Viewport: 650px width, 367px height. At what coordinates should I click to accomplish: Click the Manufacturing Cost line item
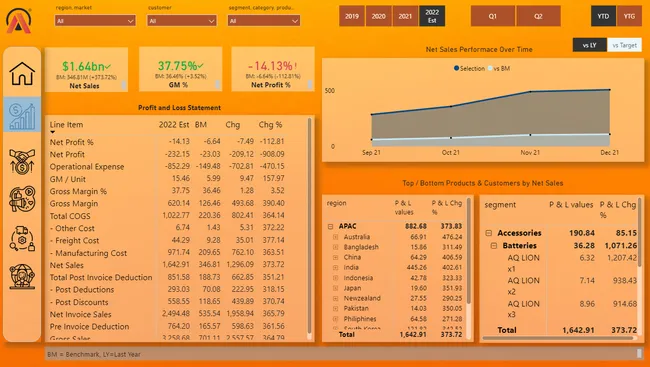tap(88, 253)
